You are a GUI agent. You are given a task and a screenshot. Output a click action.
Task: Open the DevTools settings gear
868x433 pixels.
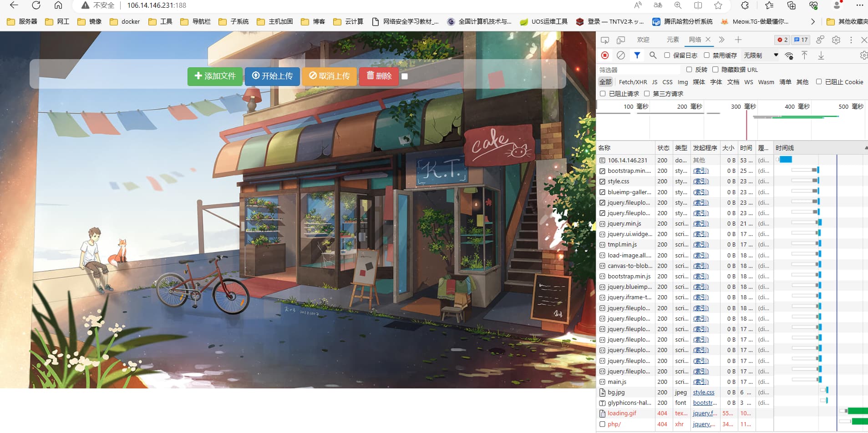pos(836,40)
